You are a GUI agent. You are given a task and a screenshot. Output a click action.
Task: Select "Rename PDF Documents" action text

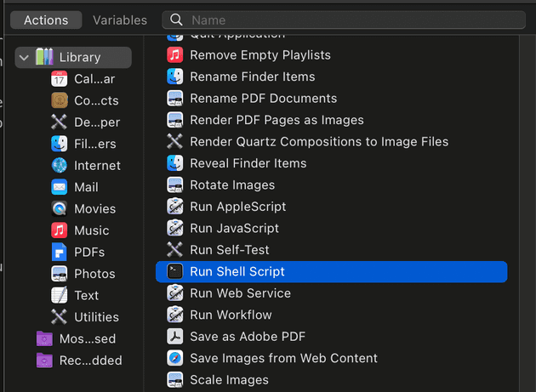tap(263, 99)
